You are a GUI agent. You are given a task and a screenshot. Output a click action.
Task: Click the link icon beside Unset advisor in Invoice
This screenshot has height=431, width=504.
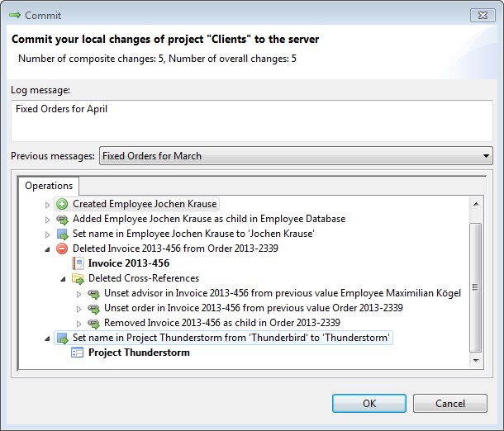(93, 294)
